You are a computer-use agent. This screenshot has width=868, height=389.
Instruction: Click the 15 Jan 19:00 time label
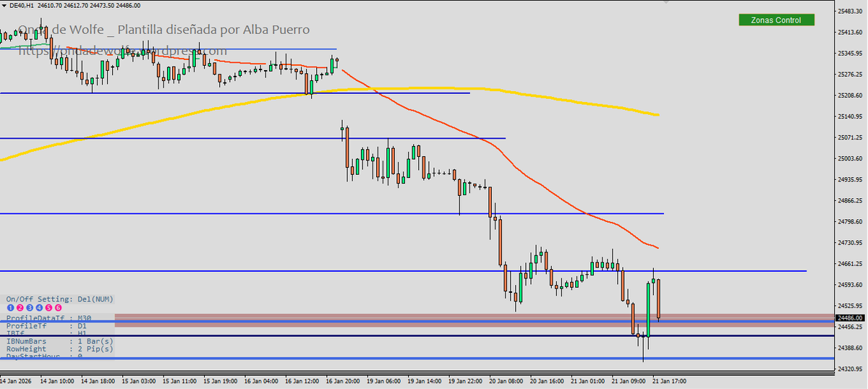click(220, 380)
